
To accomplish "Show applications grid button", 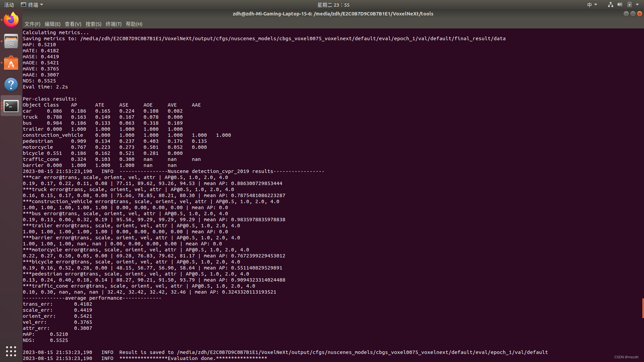I will click(x=11, y=351).
